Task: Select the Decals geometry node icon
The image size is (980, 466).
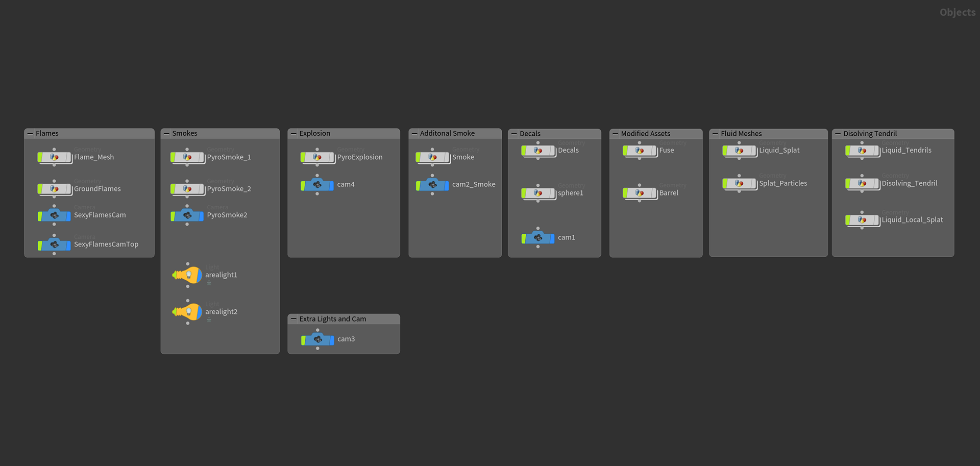Action: (x=538, y=151)
